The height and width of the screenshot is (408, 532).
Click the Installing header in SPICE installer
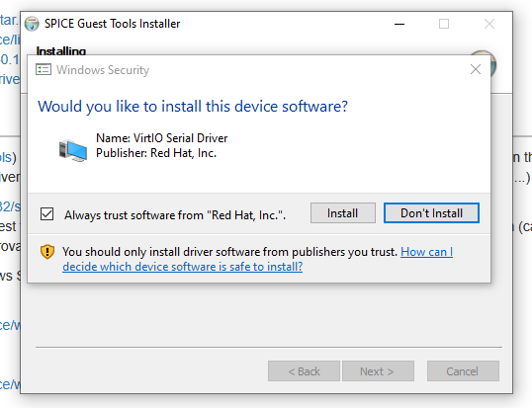tap(61, 50)
